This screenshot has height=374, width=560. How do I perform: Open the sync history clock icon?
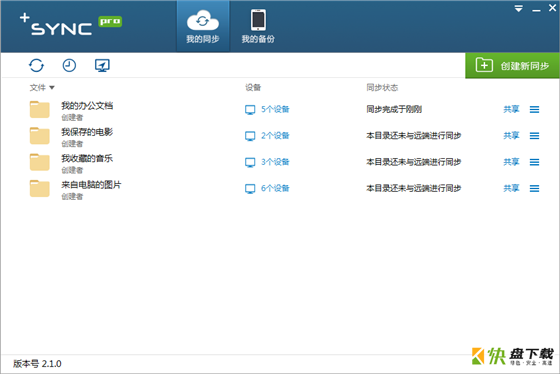click(x=69, y=65)
